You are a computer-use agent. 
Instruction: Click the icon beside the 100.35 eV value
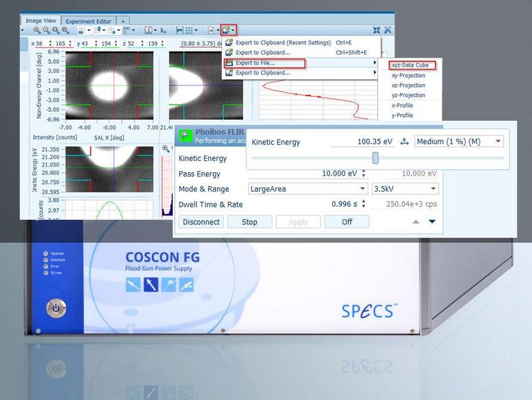coord(404,142)
